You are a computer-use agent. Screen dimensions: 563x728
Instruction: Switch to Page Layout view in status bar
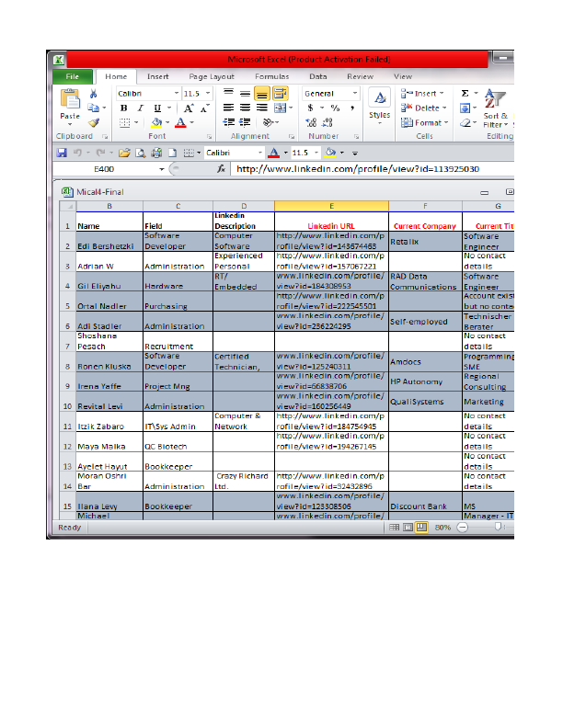[408, 528]
